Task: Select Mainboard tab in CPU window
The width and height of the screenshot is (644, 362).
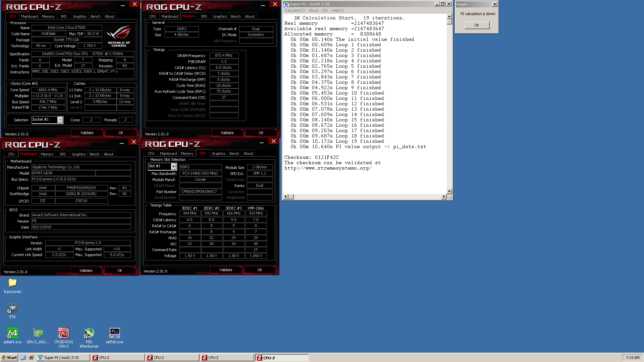Action: coord(30,16)
